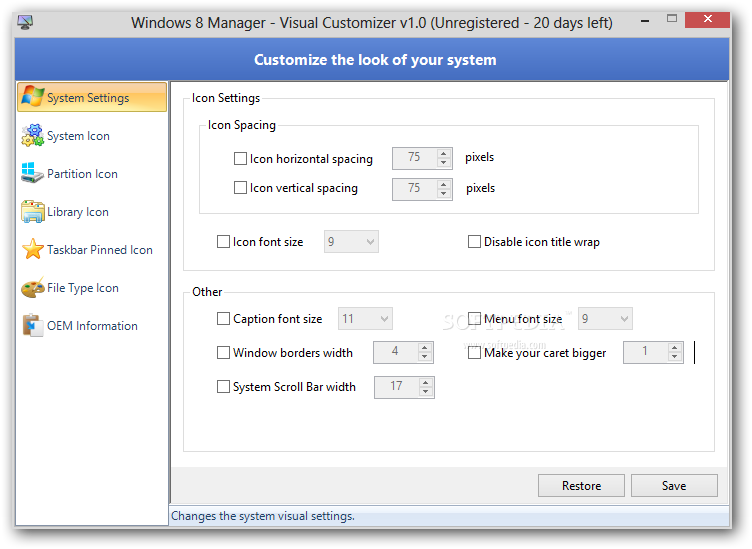Open the Menu font size dropdown
The height and width of the screenshot is (549, 752).
point(605,318)
